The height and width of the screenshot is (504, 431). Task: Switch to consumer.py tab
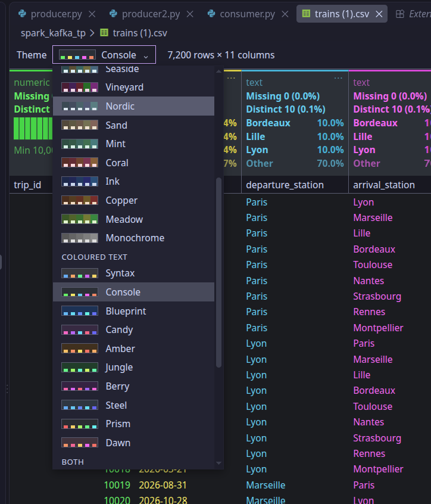point(241,14)
